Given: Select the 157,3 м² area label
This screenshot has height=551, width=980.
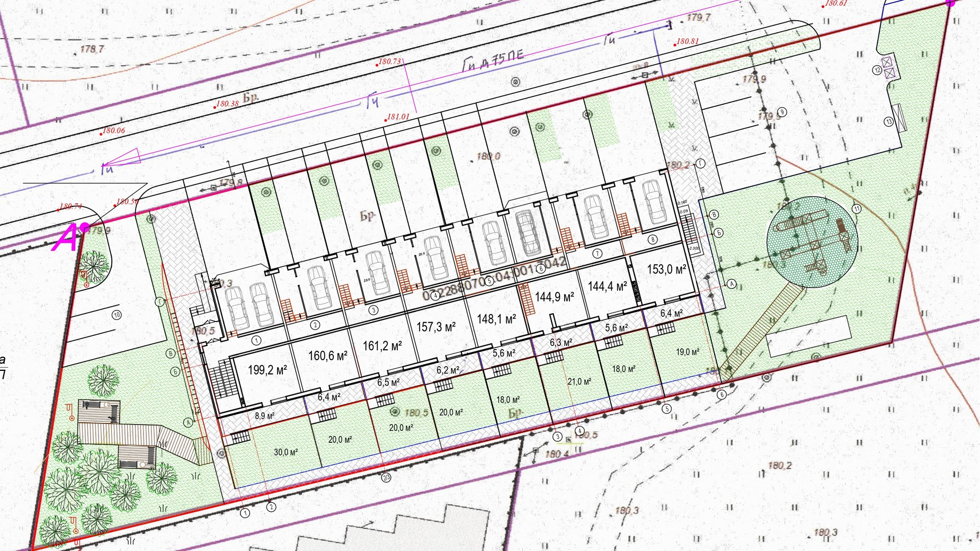Looking at the screenshot, I should pos(436,327).
